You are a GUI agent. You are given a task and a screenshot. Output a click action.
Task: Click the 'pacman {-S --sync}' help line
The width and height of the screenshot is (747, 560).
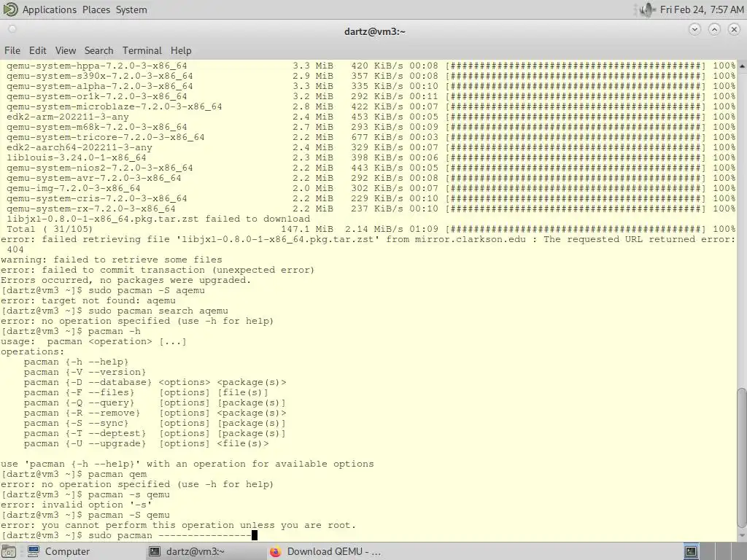(x=155, y=424)
